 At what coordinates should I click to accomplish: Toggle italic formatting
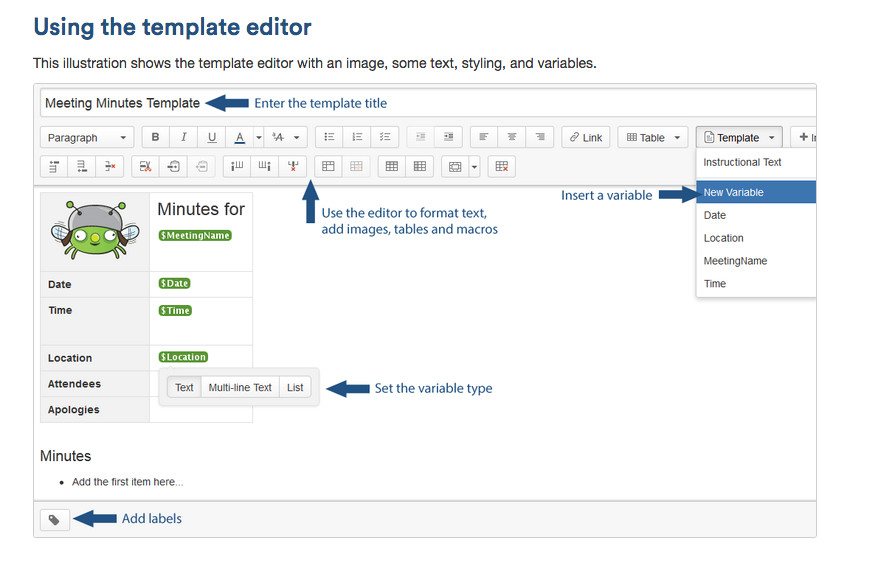183,137
